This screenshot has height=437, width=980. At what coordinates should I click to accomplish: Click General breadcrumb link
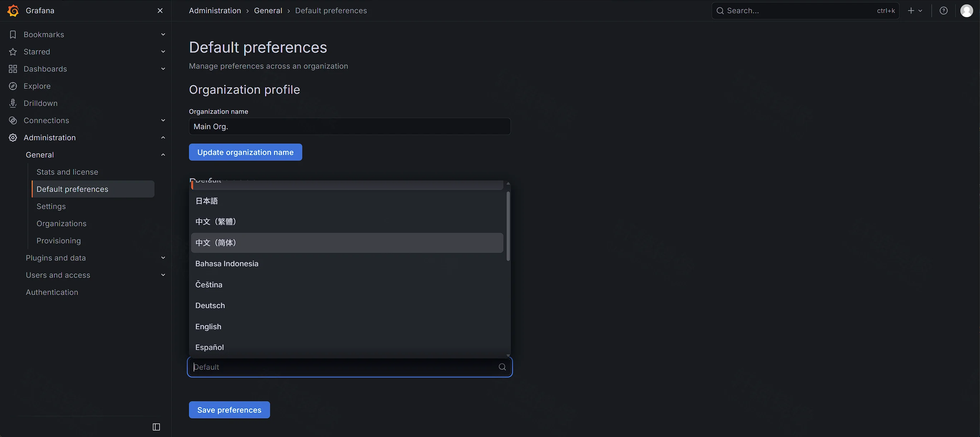pyautogui.click(x=268, y=11)
